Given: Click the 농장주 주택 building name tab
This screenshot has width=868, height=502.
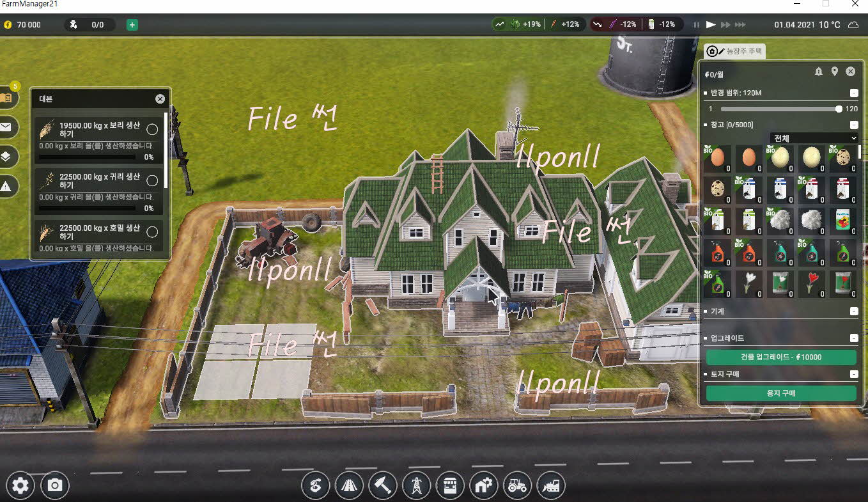Looking at the screenshot, I should coord(734,51).
